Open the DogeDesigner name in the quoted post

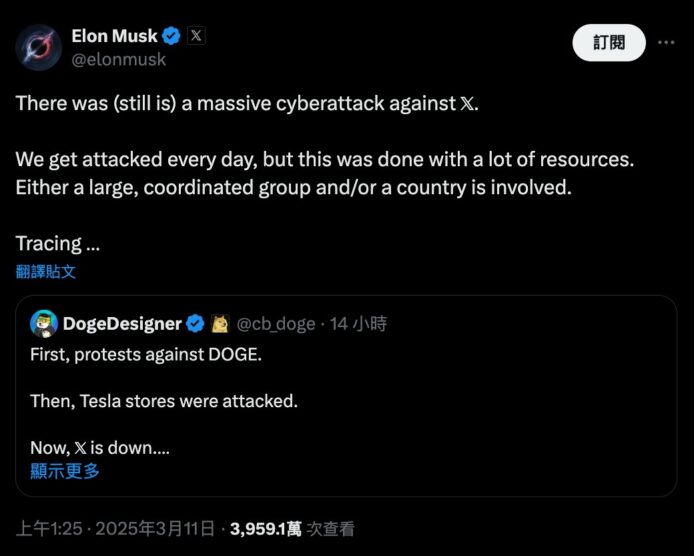pyautogui.click(x=122, y=323)
